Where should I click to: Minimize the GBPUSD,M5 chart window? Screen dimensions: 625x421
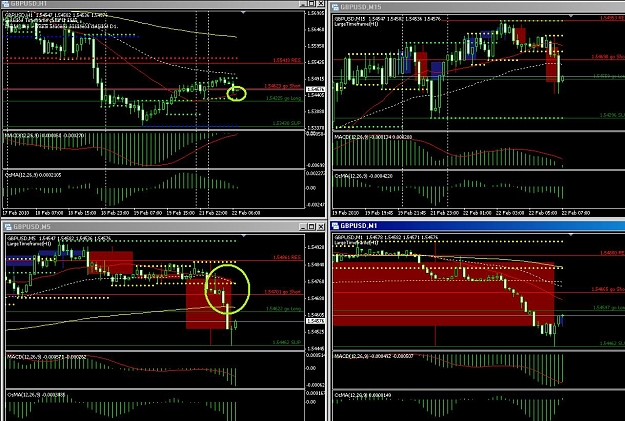[303, 227]
